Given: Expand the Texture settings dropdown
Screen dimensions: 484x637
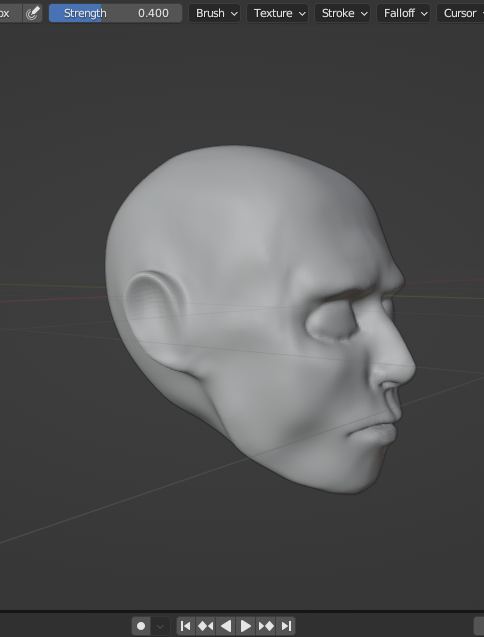Looking at the screenshot, I should [278, 13].
